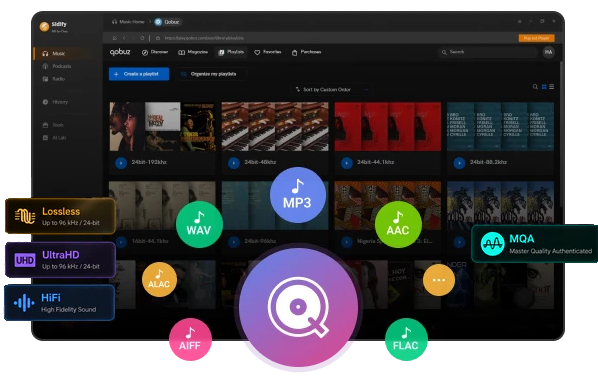The width and height of the screenshot is (598, 378).
Task: Click the playlist search magnifier icon
Action: [x=535, y=87]
